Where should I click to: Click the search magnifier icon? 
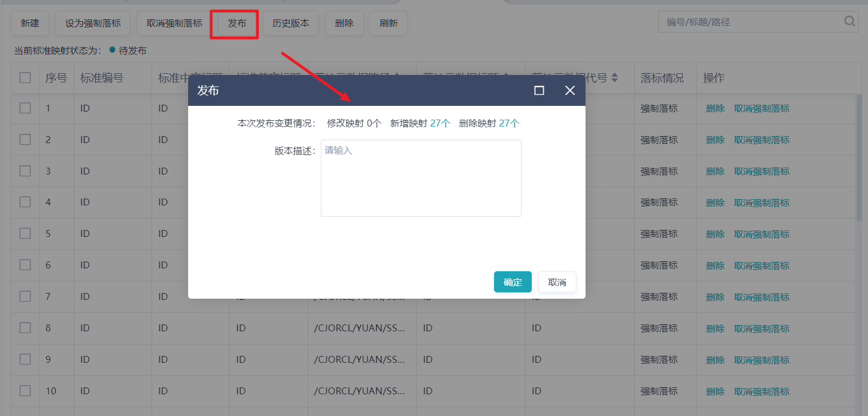coord(850,22)
